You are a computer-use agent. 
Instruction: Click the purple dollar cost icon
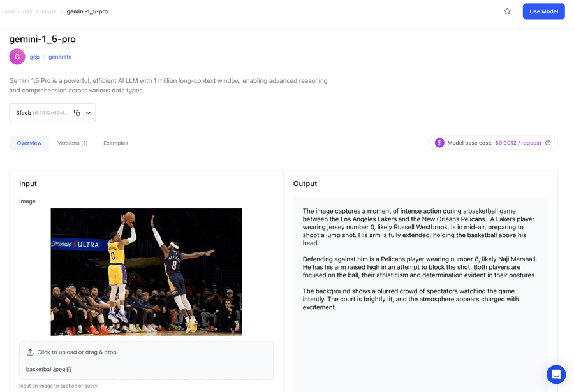click(x=439, y=143)
